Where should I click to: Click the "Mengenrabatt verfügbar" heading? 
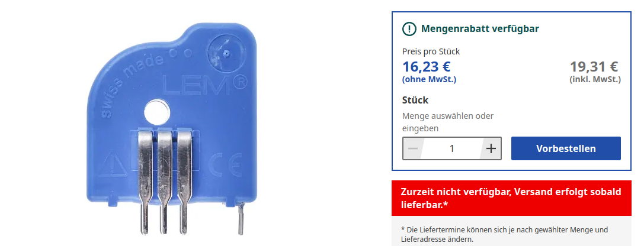[480, 28]
